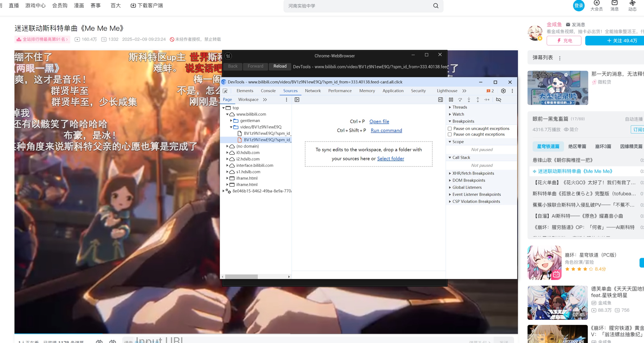644x343 pixels.
Task: Open 悬锋山歌《朝你胸椎捏一把》 playlist item
Action: [x=562, y=160]
